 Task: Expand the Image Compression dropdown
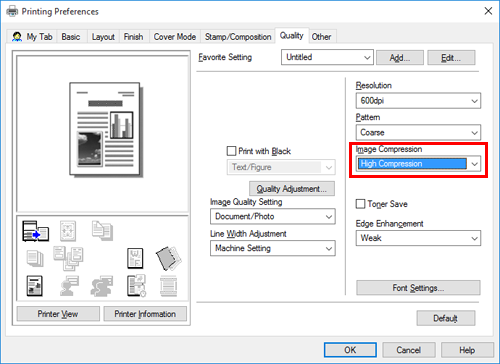(x=418, y=164)
